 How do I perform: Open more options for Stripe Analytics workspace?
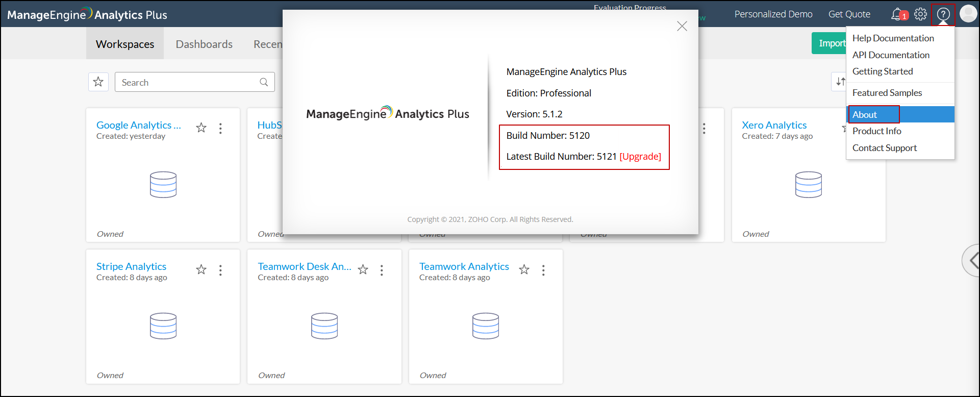click(220, 270)
